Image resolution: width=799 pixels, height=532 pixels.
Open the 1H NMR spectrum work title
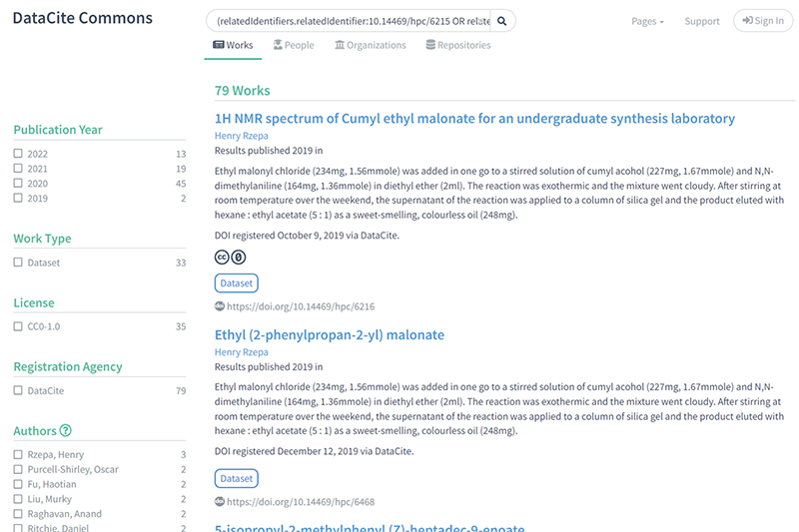474,119
